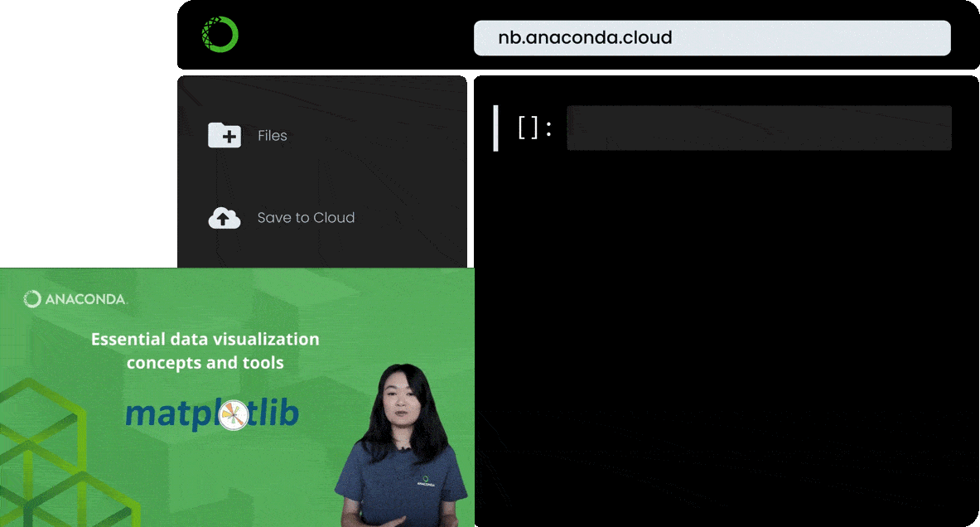Click the matplotlib logo text
The image size is (980, 527).
(x=212, y=413)
